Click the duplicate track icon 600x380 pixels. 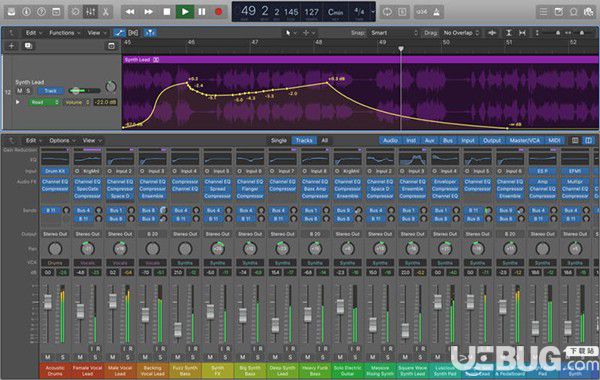28,46
